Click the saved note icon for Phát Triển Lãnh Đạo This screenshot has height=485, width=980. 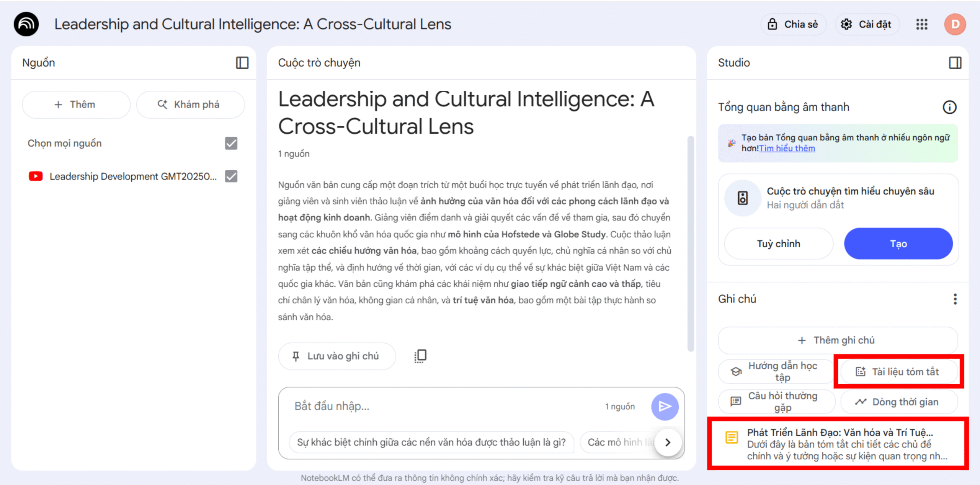click(x=732, y=437)
